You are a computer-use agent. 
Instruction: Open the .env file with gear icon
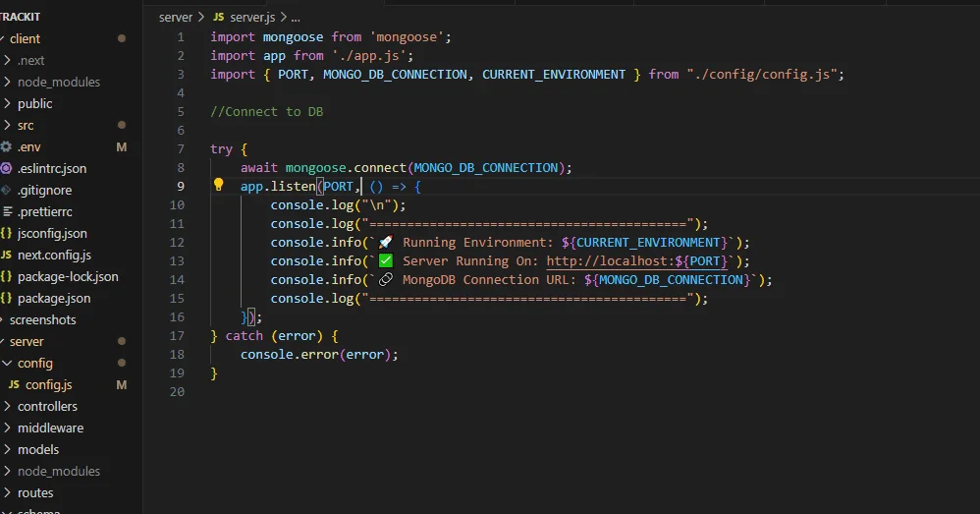[28, 147]
